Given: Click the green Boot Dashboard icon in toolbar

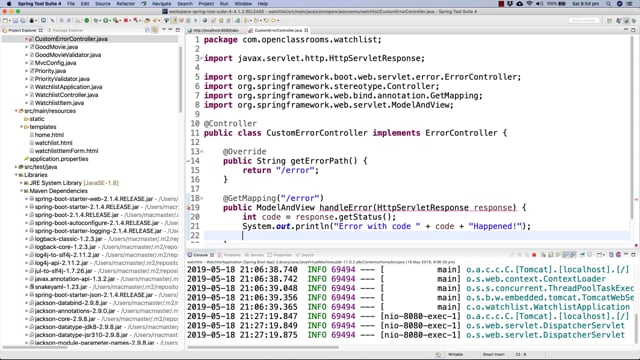Looking at the screenshot, I should (x=87, y=20).
